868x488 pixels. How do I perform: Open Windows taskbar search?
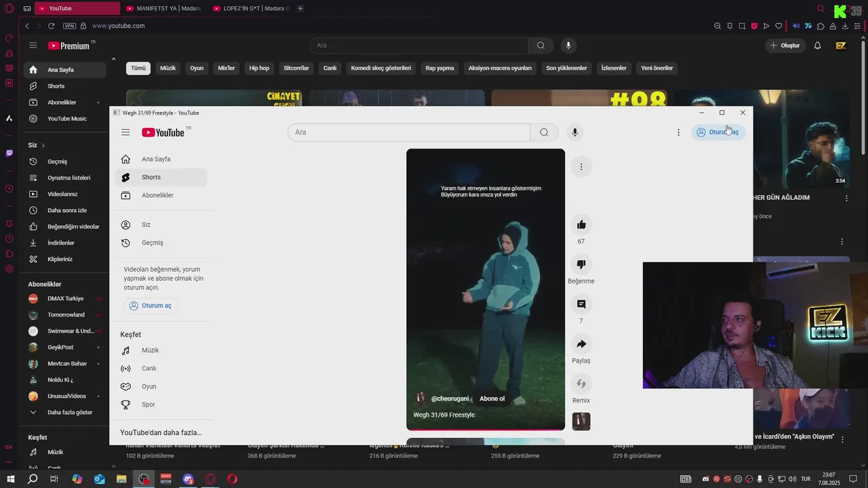tap(33, 479)
